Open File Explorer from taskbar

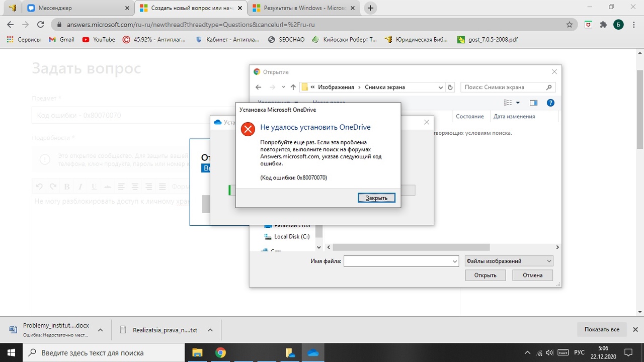(197, 352)
